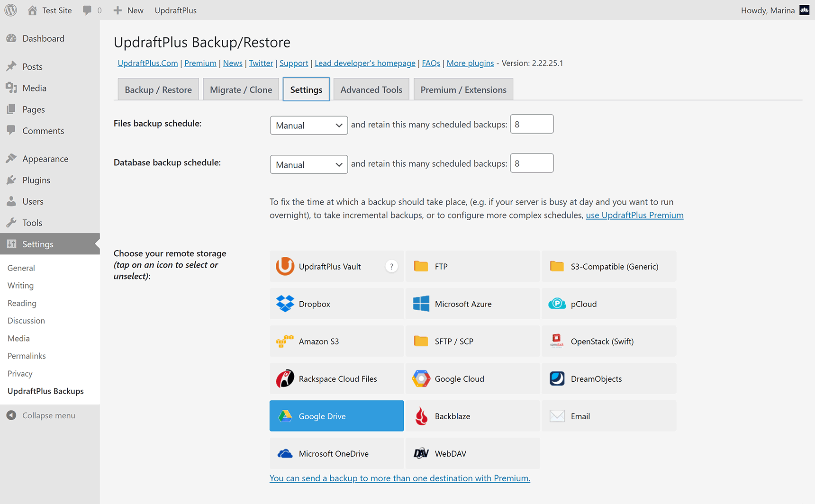
Task: Select Backblaze storage
Action: pyautogui.click(x=472, y=416)
